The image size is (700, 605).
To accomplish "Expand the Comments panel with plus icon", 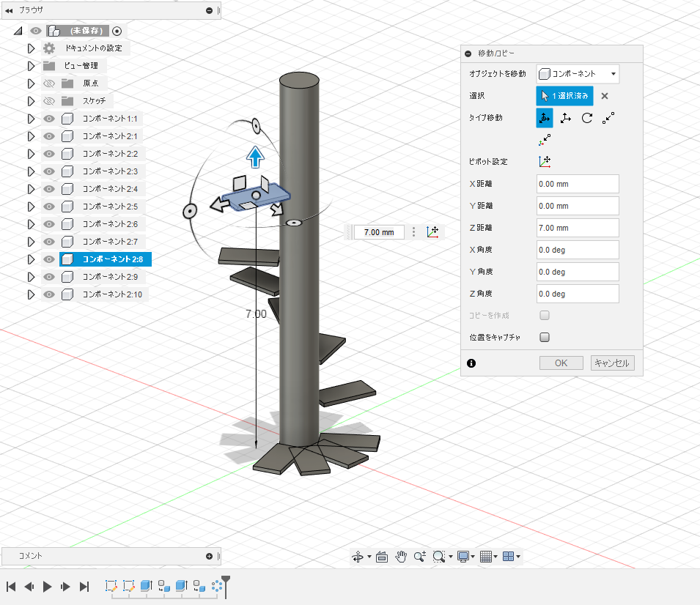I will click(209, 556).
